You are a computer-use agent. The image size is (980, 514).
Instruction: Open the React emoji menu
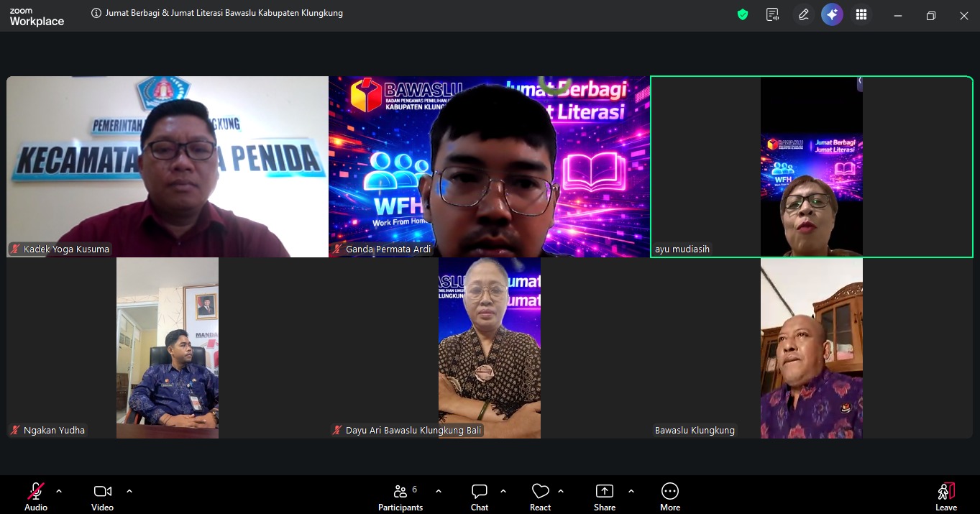point(540,497)
